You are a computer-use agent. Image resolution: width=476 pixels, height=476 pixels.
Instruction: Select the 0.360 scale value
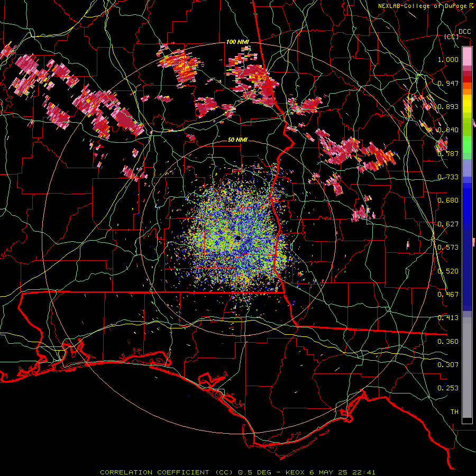448,342
